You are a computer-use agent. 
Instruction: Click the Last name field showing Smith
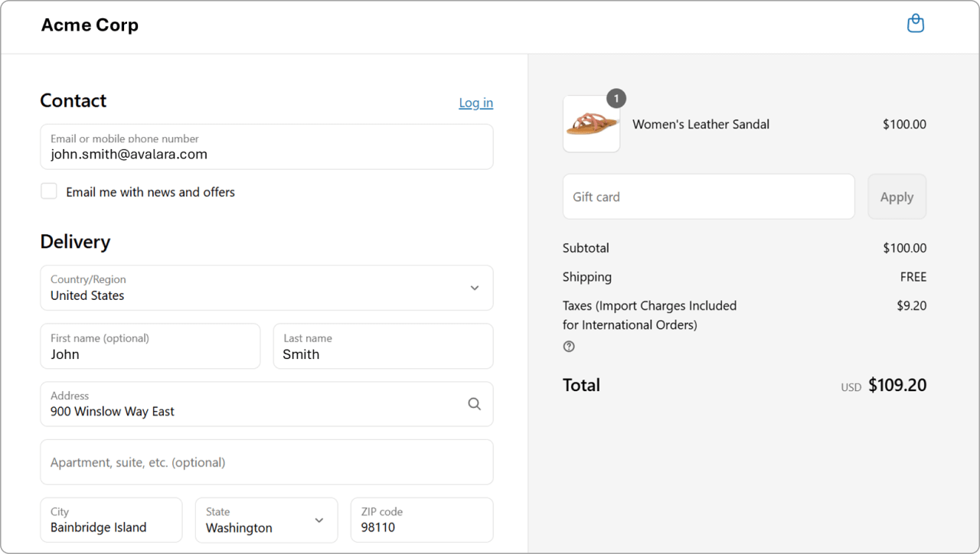point(383,346)
